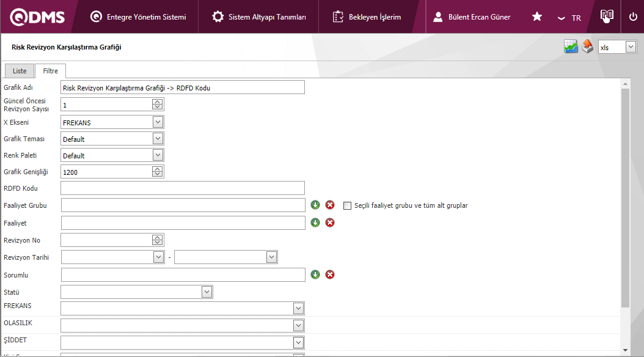Clear the Faaliyet field with red X
644x357 pixels.
pos(330,223)
